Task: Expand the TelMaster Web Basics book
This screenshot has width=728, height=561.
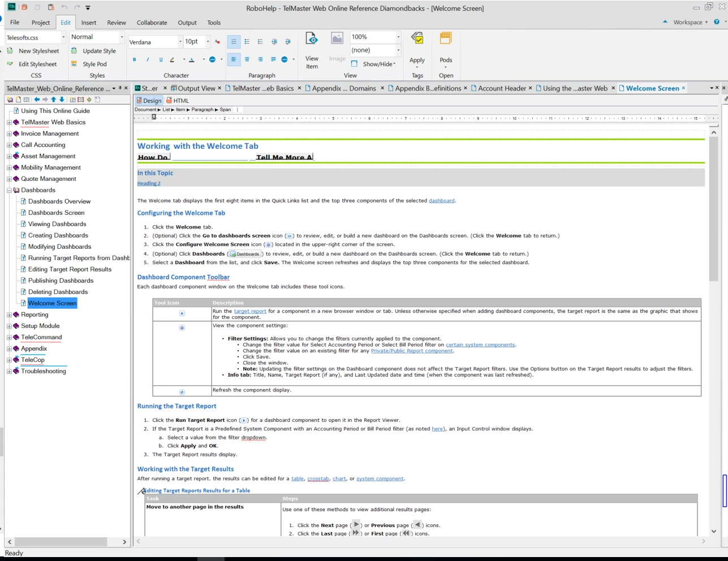Action: point(9,122)
